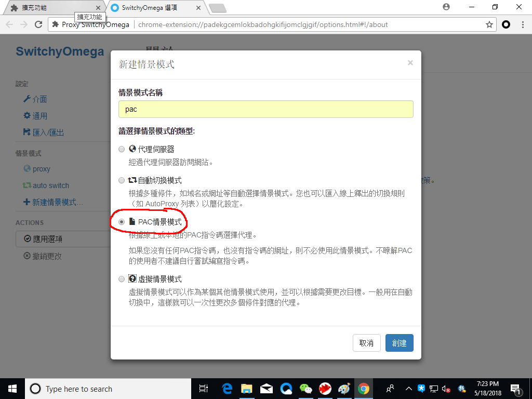The image size is (532, 399).
Task: Open 匯入/匯出 in sidebar
Action: click(44, 132)
